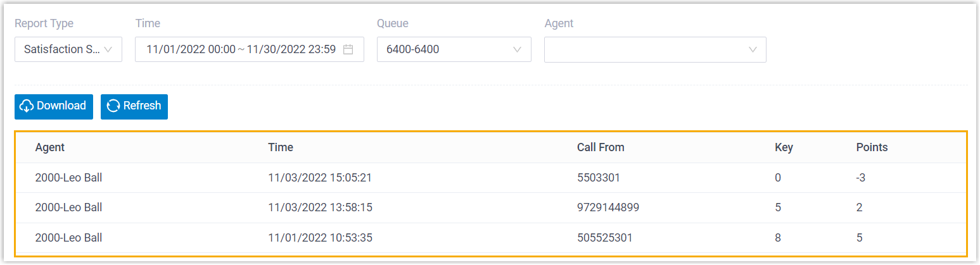The width and height of the screenshot is (980, 265).
Task: Click the Refresh button label
Action: pyautogui.click(x=142, y=106)
